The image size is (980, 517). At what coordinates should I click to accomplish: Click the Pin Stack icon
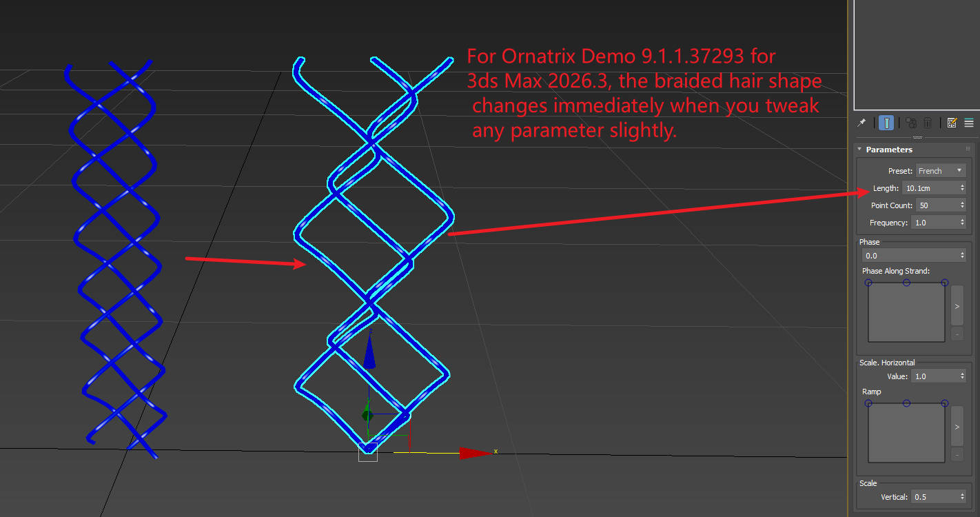(x=861, y=123)
